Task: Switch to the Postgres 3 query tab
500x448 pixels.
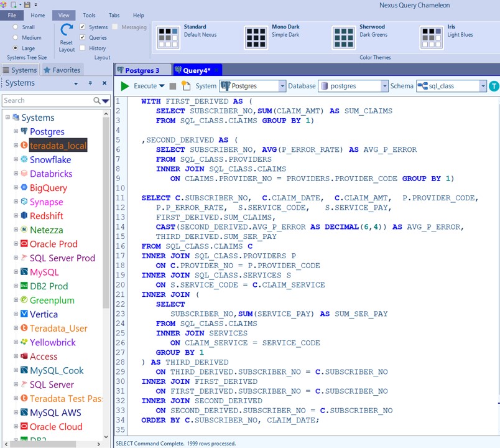Action: coord(142,70)
